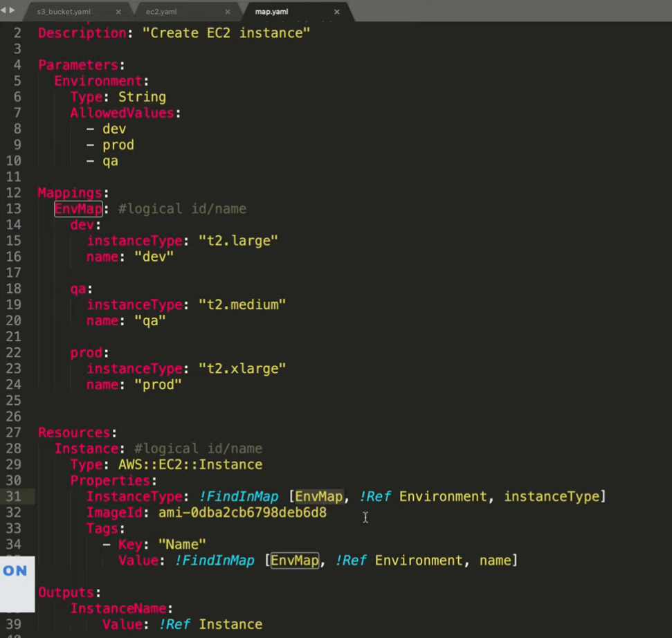Close the ec2.yaml tab
672x638 pixels.
click(228, 12)
